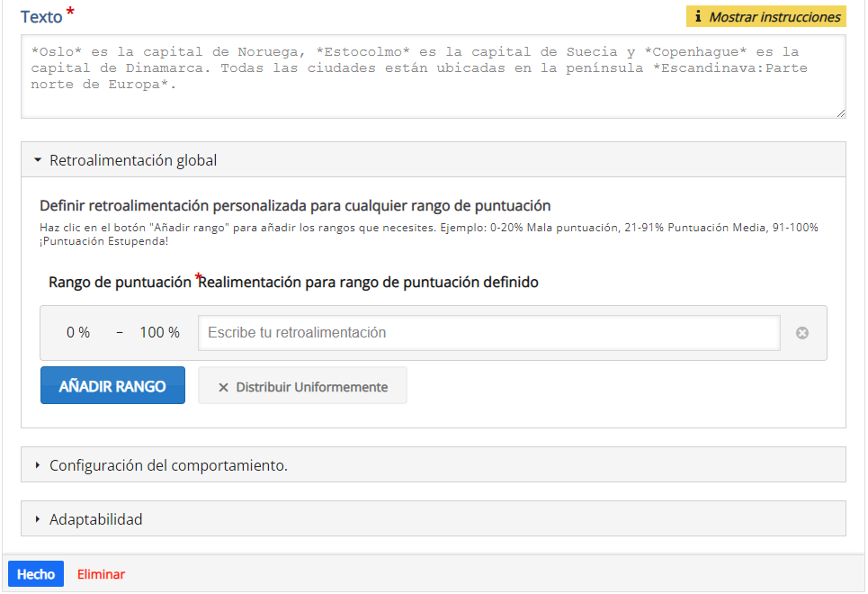Click inside the Texto textarea
This screenshot has width=868, height=594.
(433, 76)
